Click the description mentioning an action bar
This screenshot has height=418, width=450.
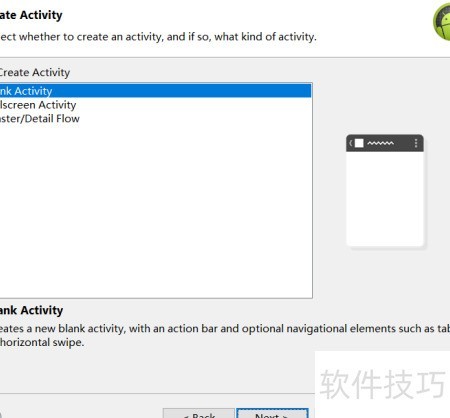(x=225, y=329)
